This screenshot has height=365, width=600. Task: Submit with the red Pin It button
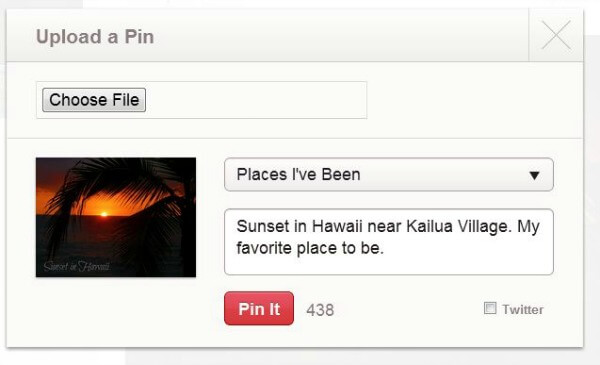pyautogui.click(x=259, y=308)
